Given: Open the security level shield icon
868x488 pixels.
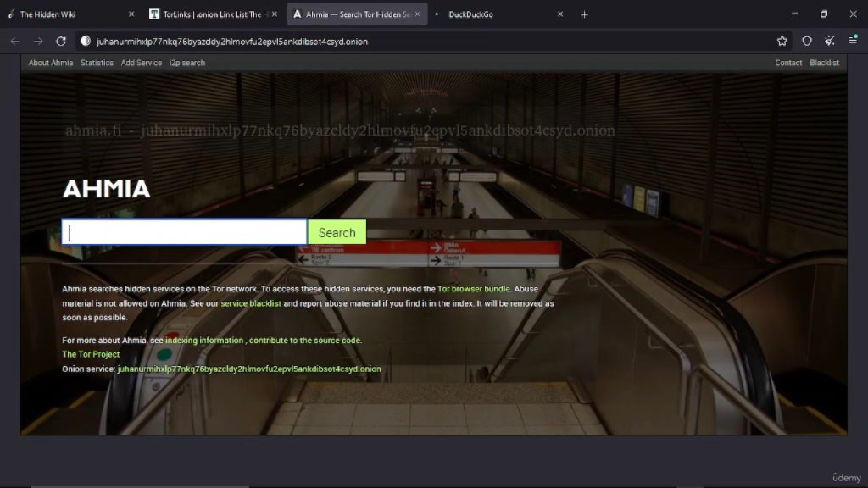Looking at the screenshot, I should [807, 41].
